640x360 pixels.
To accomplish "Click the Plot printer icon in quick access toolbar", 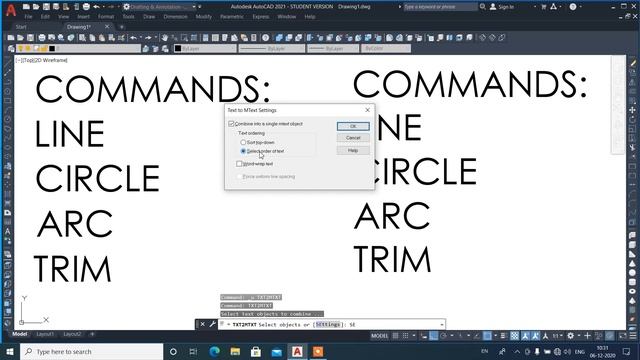I will click(86, 7).
